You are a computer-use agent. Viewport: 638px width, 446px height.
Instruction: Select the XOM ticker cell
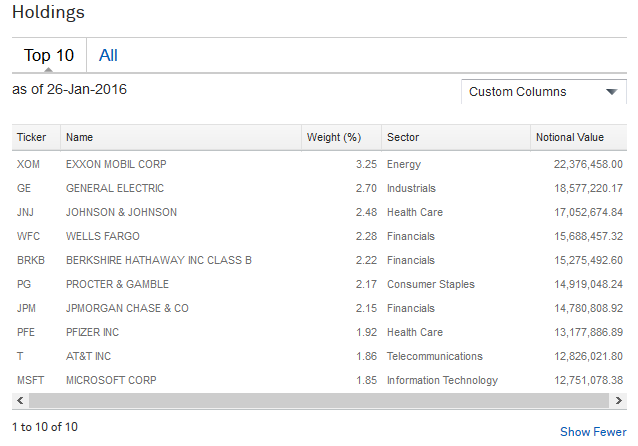pyautogui.click(x=28, y=164)
